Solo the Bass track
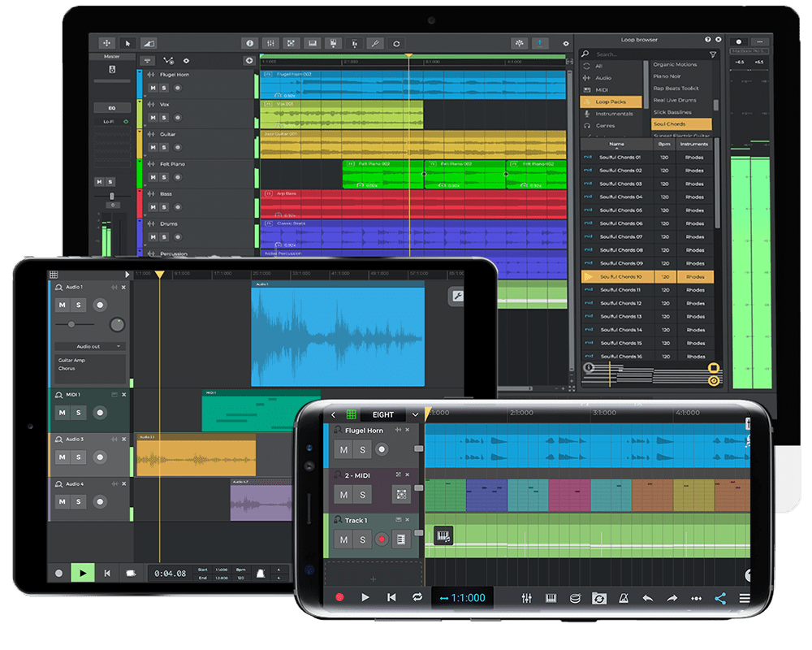Viewport: 812px width, 650px height. pyautogui.click(x=163, y=207)
